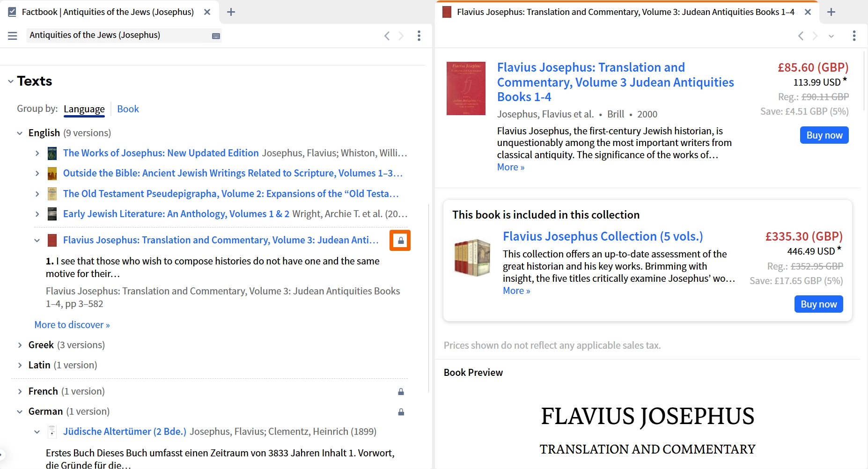Expand Early Jewish Literature entry
868x469 pixels.
tap(37, 214)
